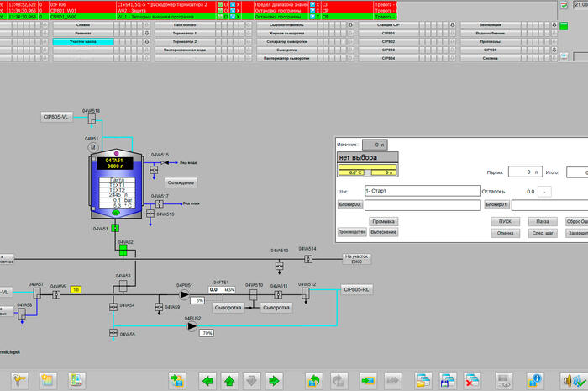Select valve 04VA55 symbol
Viewport: 588px width, 391px height.
(113, 333)
